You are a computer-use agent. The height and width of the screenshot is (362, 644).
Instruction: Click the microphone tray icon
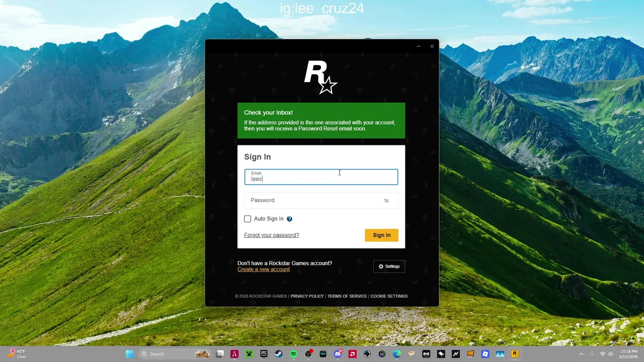pyautogui.click(x=592, y=354)
